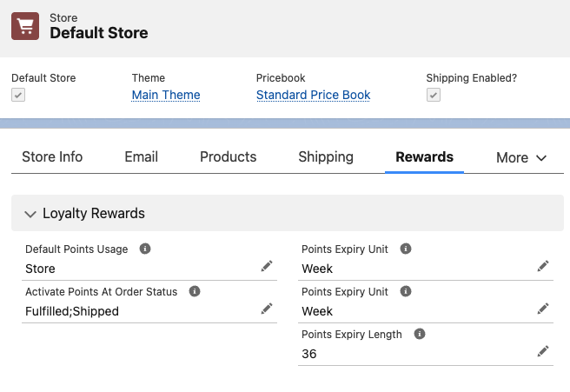
Task: Click the Default Points Usage value Store
Action: [40, 269]
